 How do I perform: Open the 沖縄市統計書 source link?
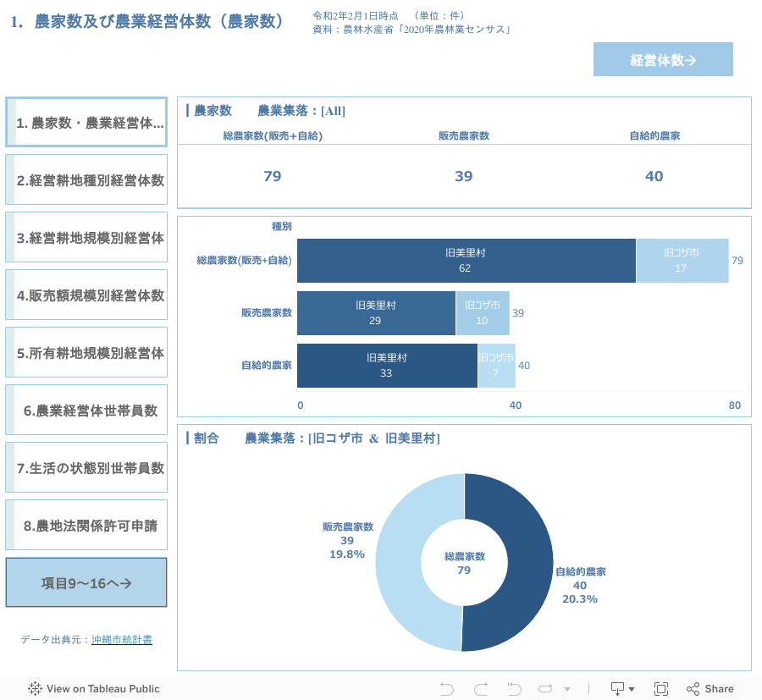122,640
